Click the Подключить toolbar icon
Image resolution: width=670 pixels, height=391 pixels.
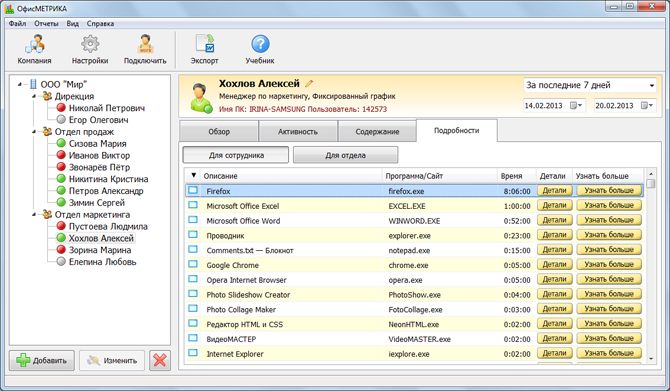pos(145,44)
